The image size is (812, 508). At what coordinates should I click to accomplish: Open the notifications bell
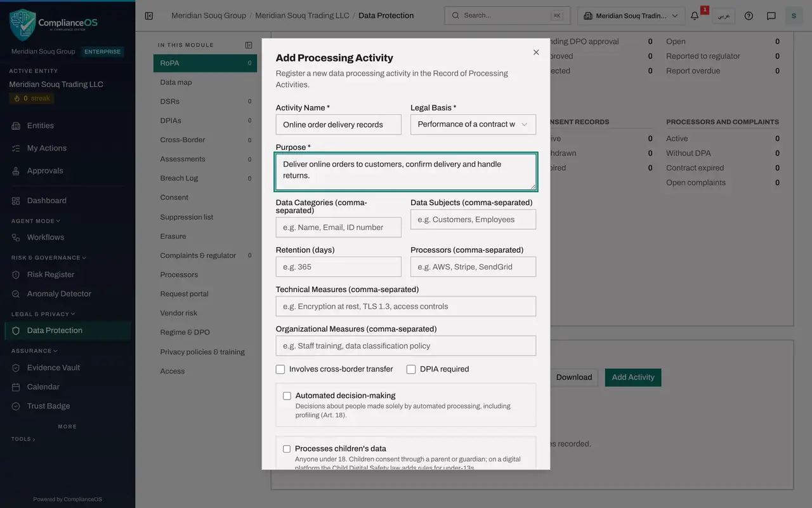point(695,16)
